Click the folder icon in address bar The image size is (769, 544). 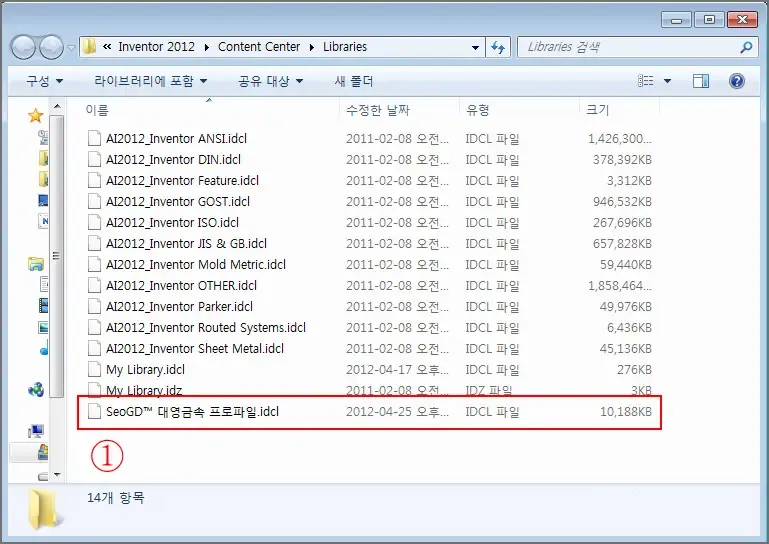[x=89, y=47]
